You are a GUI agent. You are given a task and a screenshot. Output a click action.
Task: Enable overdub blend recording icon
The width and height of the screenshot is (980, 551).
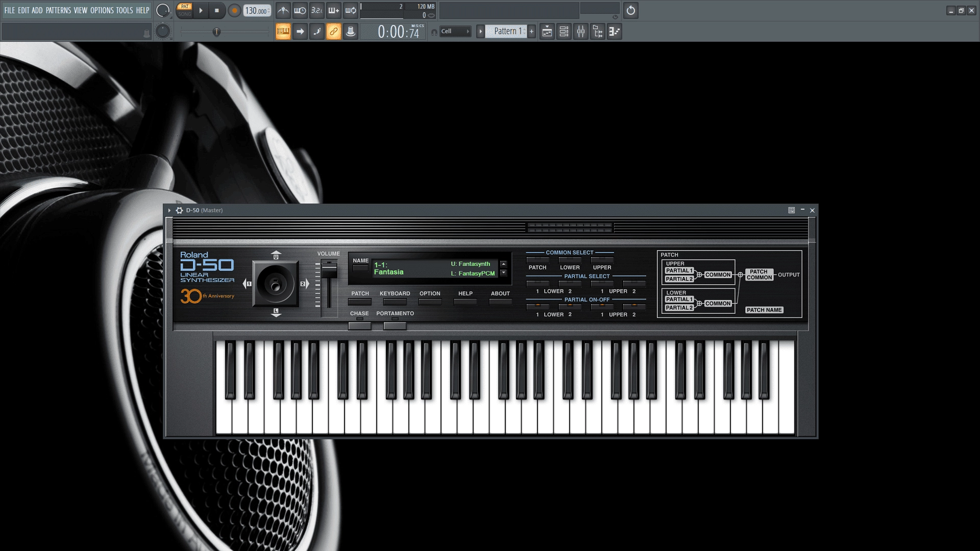click(334, 10)
